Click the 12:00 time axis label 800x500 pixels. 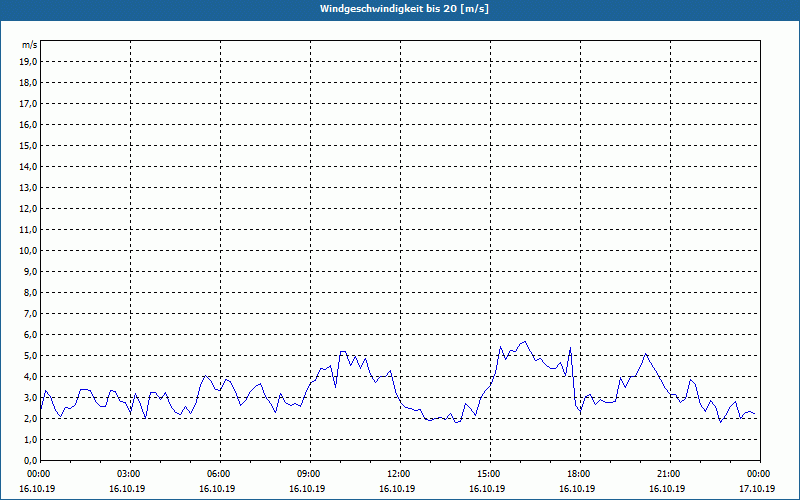tap(401, 474)
